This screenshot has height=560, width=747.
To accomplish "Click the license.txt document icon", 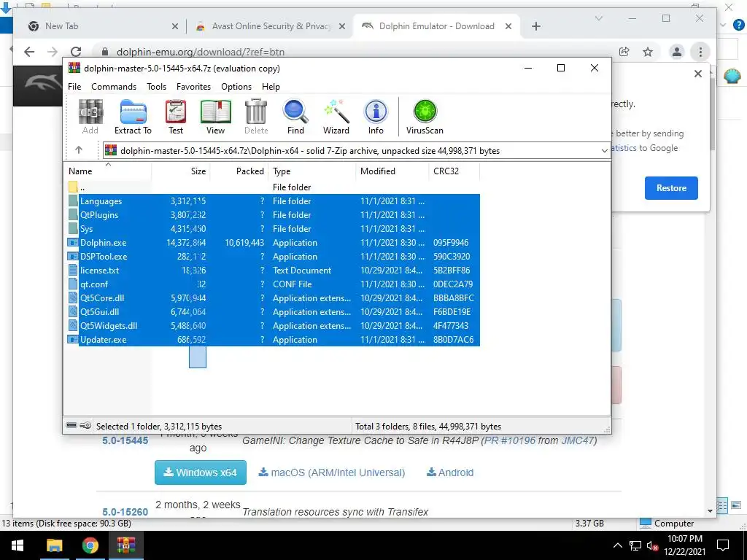I will click(73, 270).
